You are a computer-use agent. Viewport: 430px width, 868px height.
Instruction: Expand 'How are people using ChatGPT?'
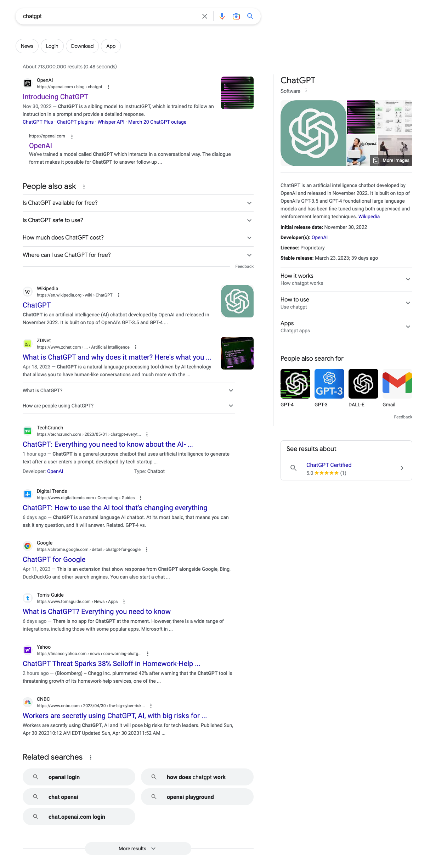(129, 406)
